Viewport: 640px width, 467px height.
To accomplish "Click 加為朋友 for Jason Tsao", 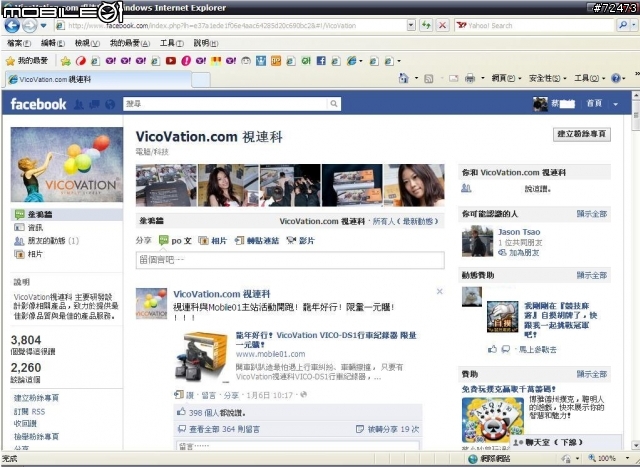I will pyautogui.click(x=524, y=253).
